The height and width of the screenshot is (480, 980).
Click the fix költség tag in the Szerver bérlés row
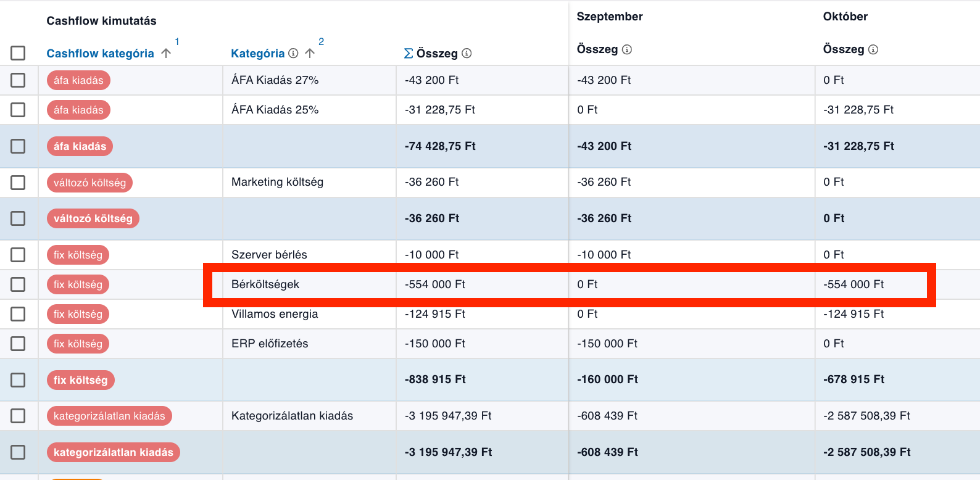(78, 255)
